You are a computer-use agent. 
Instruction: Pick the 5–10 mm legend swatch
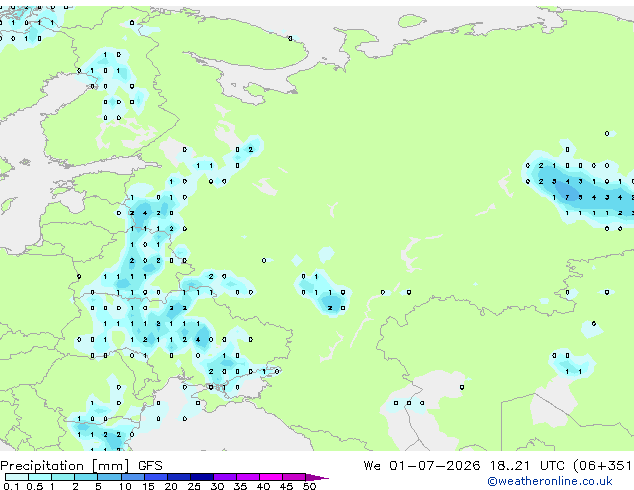coord(109,477)
